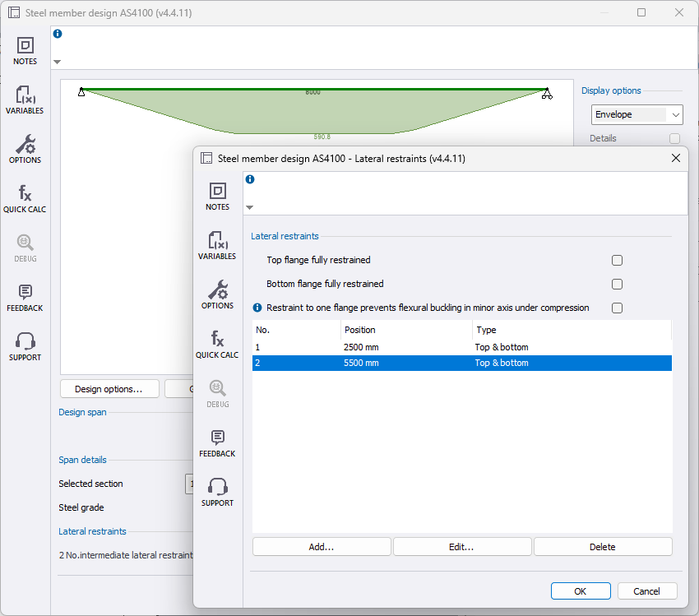Toggle restraint prevents flexural buckling checkbox

coord(617,308)
